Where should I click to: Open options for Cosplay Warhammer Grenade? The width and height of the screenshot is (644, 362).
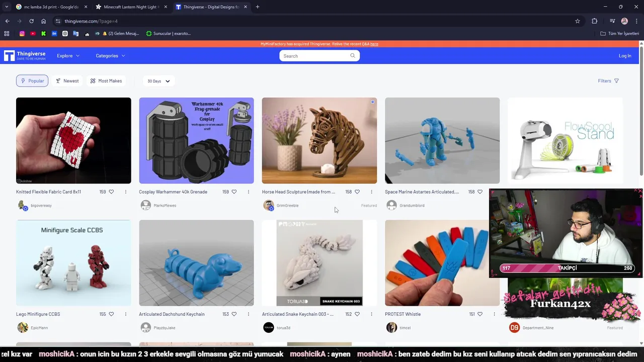click(x=249, y=192)
